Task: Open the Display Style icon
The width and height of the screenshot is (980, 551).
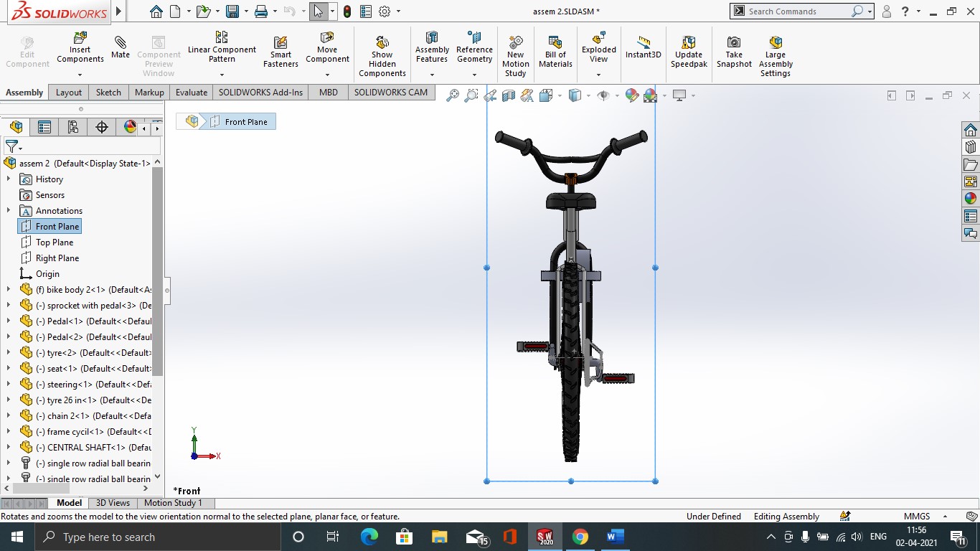Action: (575, 95)
